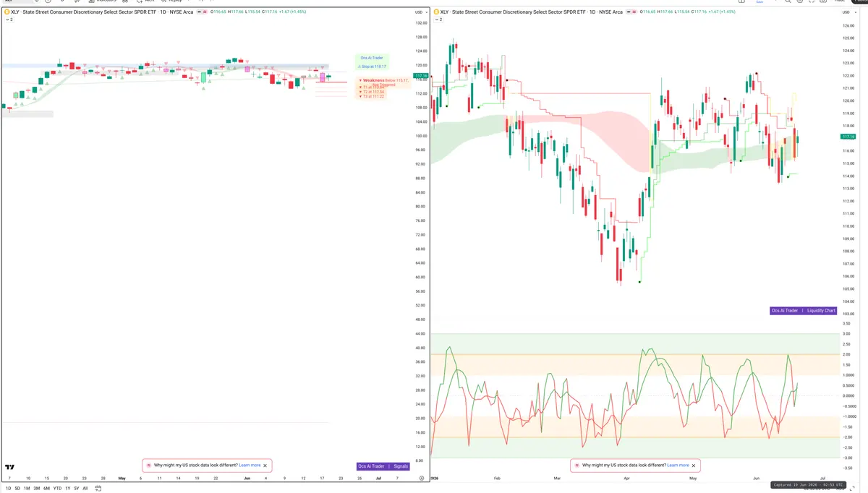The height and width of the screenshot is (493, 868).
Task: Click the right chart's session status indicator
Action: click(x=630, y=12)
